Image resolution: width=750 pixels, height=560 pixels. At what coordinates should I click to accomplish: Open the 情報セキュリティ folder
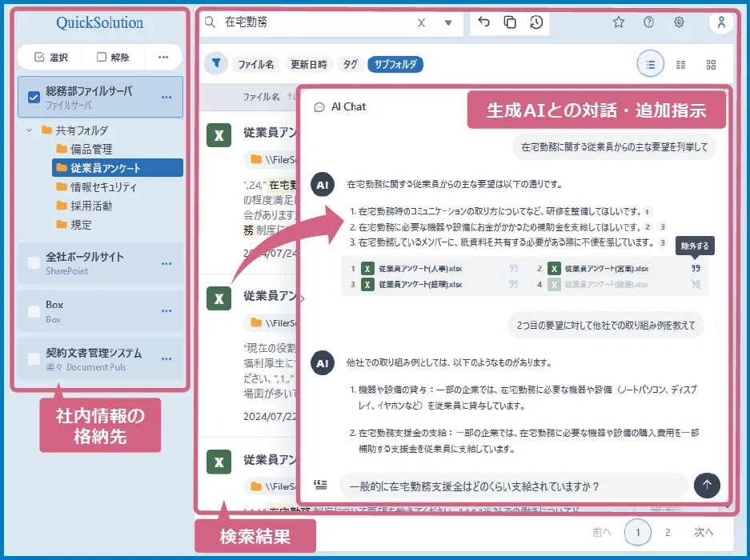click(97, 187)
